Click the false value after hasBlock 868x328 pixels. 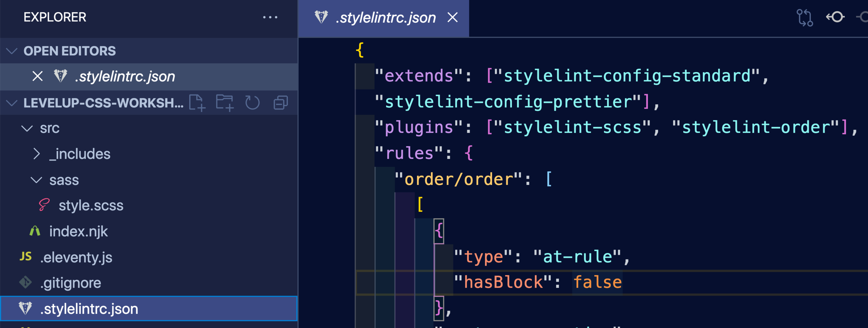pyautogui.click(x=597, y=282)
